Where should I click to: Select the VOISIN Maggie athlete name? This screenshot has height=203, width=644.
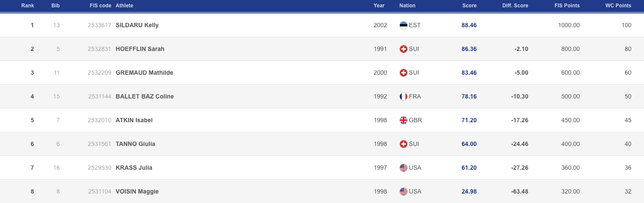(x=137, y=191)
